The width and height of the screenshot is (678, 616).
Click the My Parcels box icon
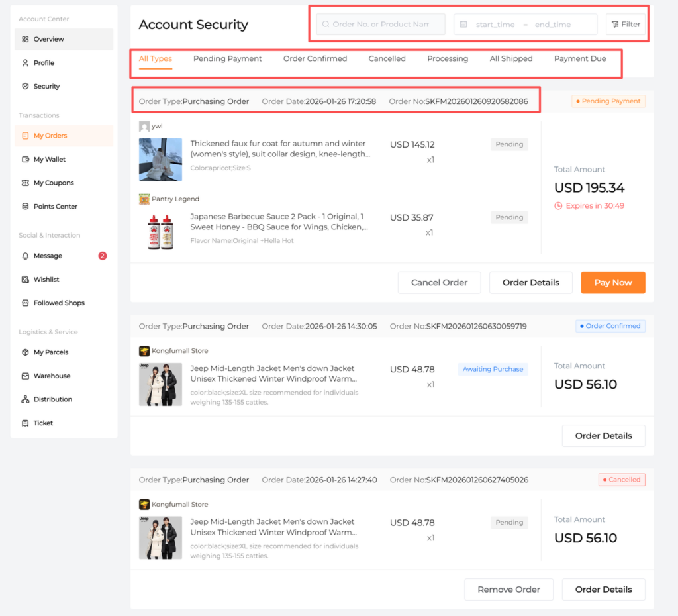pyautogui.click(x=25, y=352)
